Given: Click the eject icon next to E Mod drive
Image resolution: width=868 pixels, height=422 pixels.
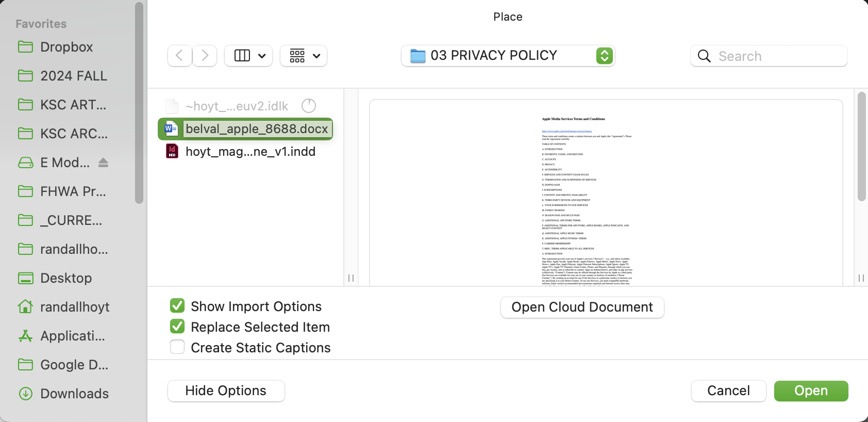Looking at the screenshot, I should point(103,163).
